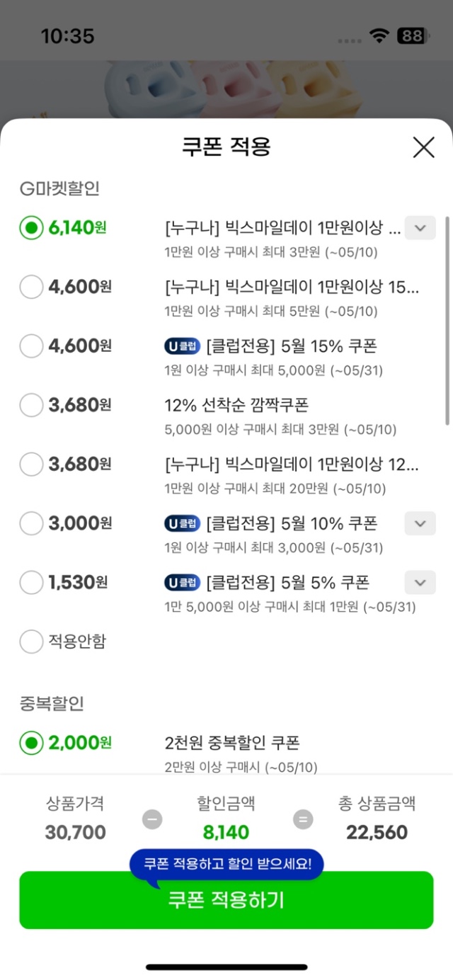Tap the U클럽 badge on 5% coupon
Screen dimensions: 453x980
pos(182,583)
